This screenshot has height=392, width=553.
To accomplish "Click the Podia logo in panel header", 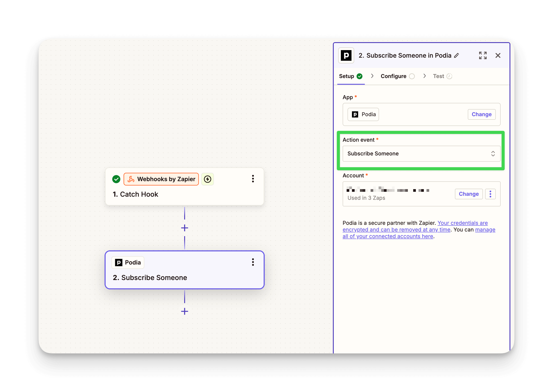I will click(346, 55).
